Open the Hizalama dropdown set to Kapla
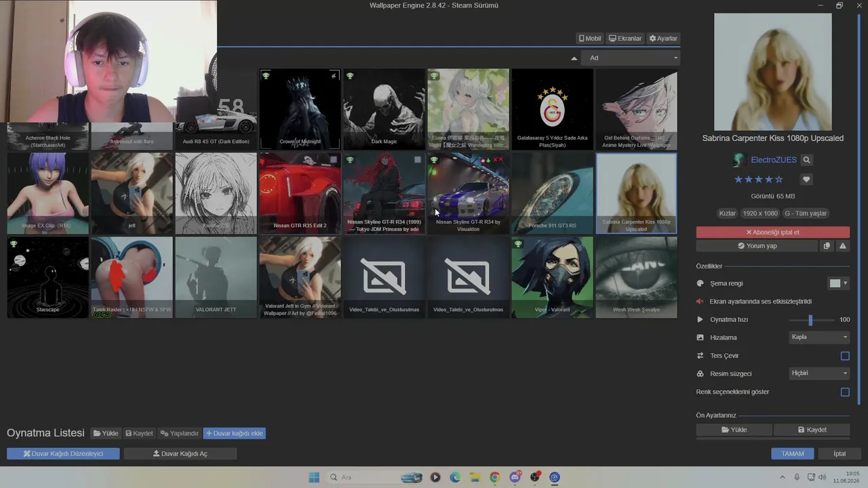This screenshot has width=868, height=488. tap(819, 337)
